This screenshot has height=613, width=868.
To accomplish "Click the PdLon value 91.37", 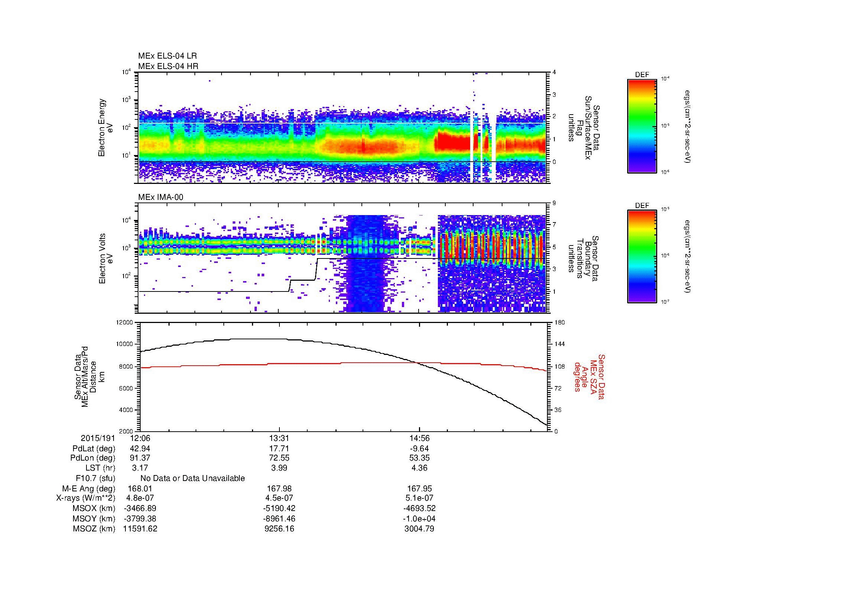I will (x=140, y=458).
